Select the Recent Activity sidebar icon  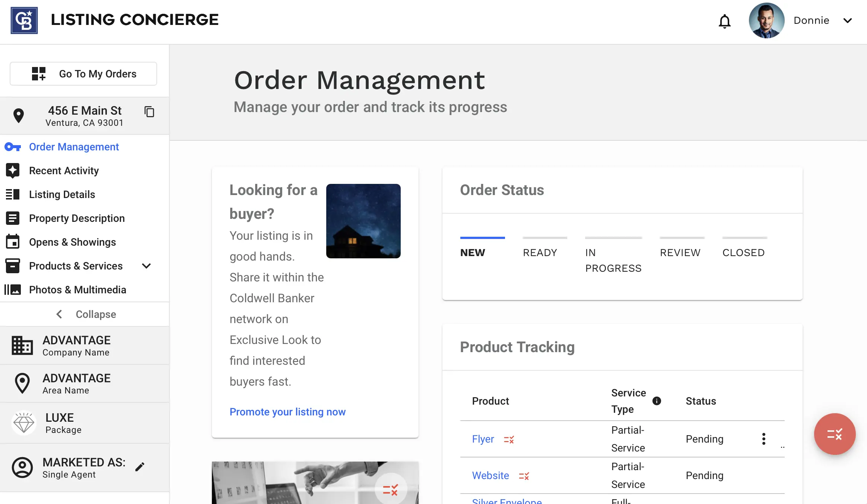[x=13, y=170]
